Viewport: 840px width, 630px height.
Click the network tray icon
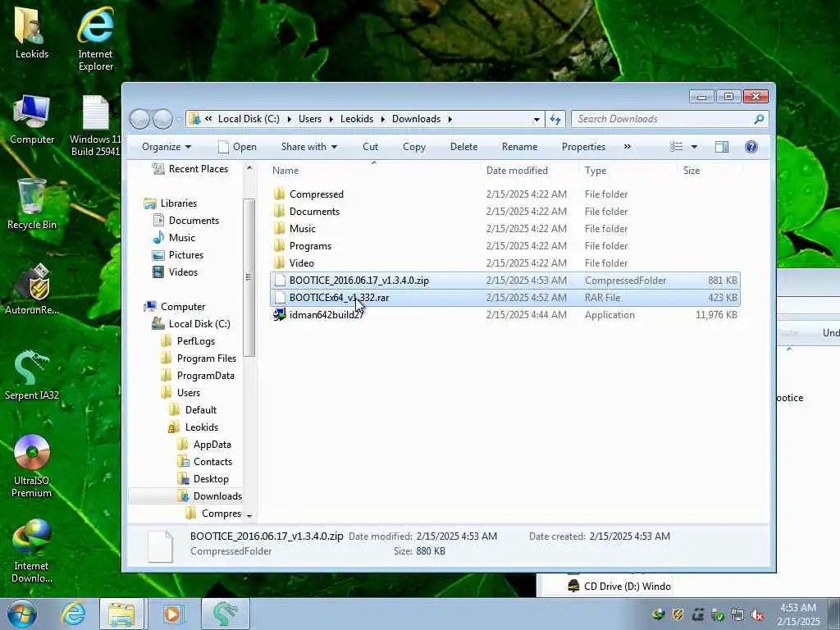click(x=737, y=615)
